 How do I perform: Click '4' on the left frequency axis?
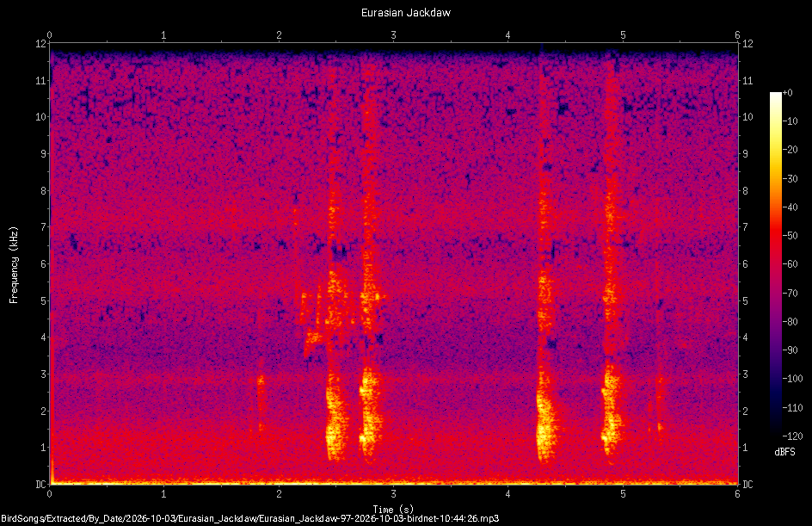pyautogui.click(x=43, y=337)
